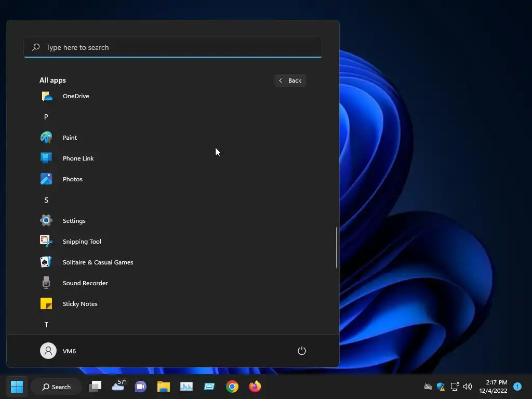Open Settings via the gear icon
The image size is (532, 399).
click(x=46, y=220)
